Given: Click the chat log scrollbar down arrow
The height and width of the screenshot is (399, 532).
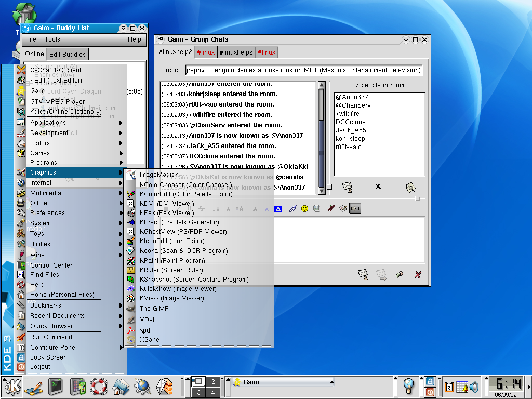Looking at the screenshot, I should click(x=321, y=191).
